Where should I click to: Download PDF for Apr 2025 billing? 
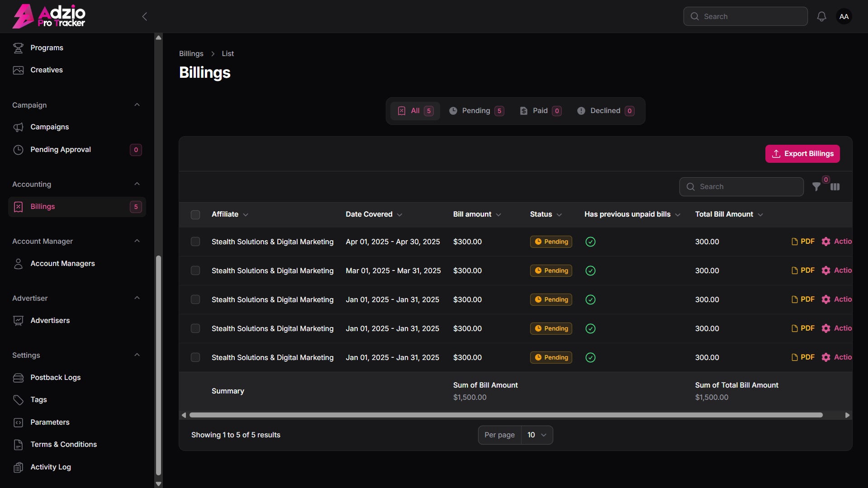(x=803, y=242)
